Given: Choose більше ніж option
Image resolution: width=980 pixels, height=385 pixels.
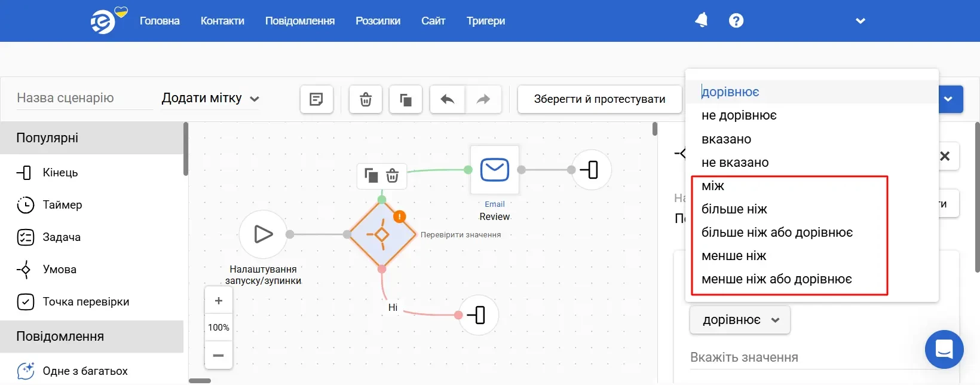Looking at the screenshot, I should point(812,209).
